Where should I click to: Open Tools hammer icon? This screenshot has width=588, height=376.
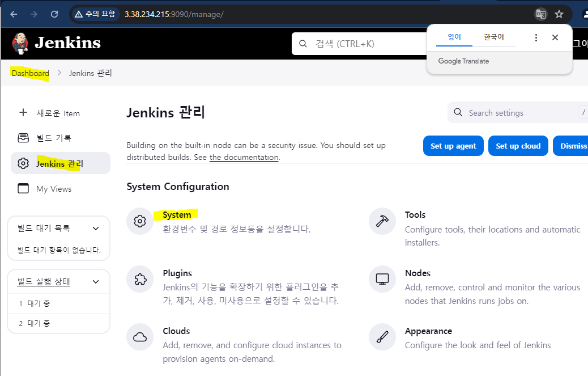[382, 221]
